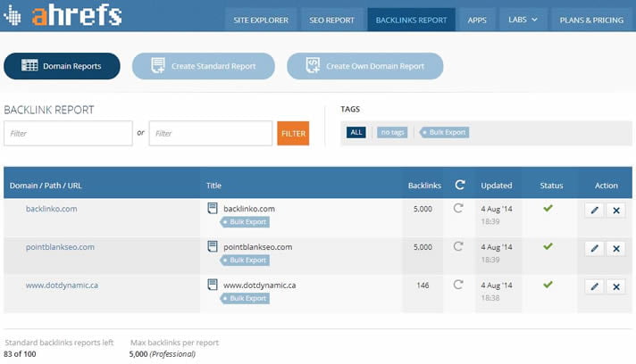This screenshot has width=636, height=364.
Task: Open Plans & Pricing page
Action: click(591, 20)
